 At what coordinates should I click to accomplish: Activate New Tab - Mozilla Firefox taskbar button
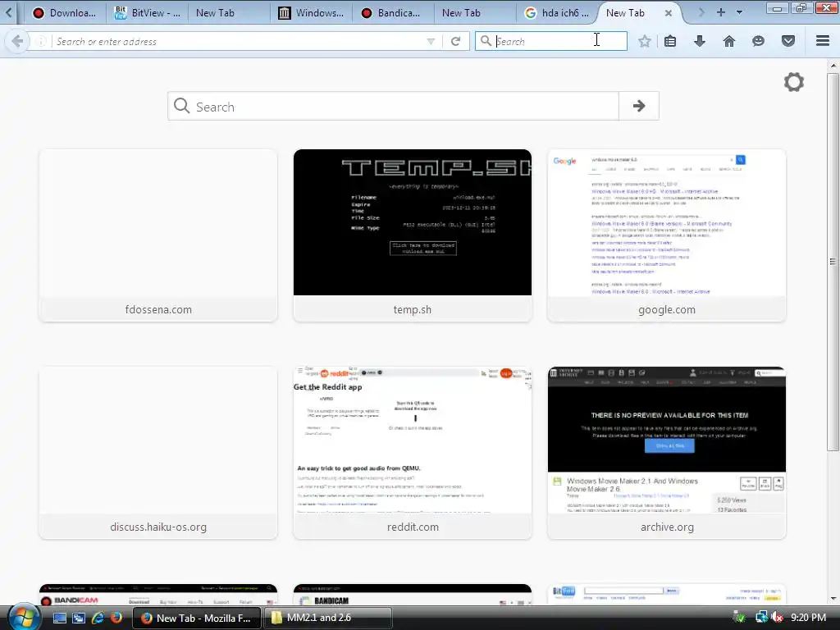tap(197, 618)
